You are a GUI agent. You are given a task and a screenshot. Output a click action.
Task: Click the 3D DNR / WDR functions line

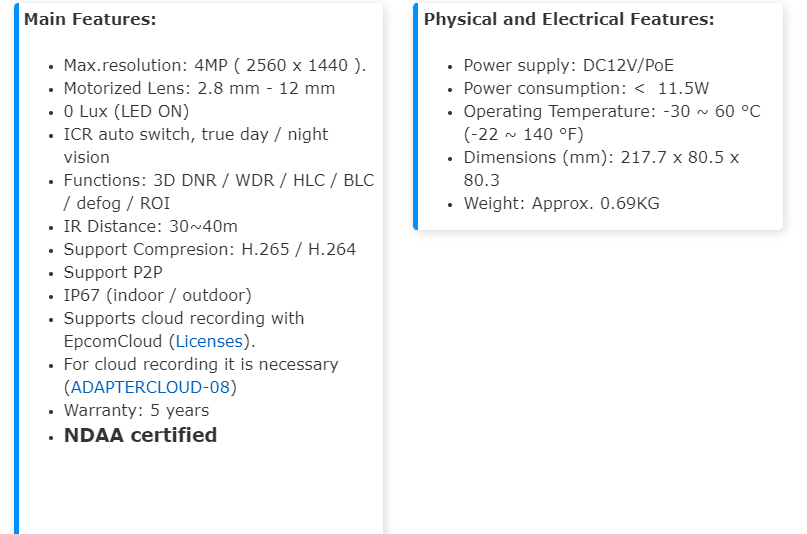[x=218, y=180]
